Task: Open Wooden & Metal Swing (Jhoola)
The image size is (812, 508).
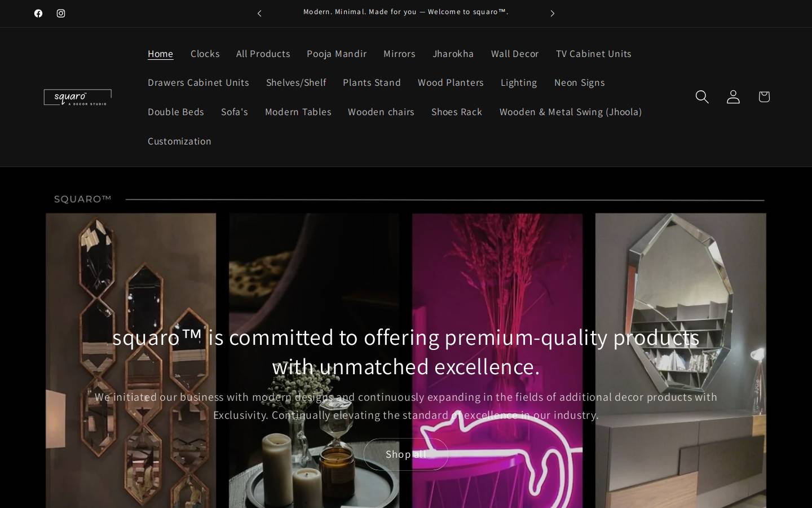Action: point(571,112)
